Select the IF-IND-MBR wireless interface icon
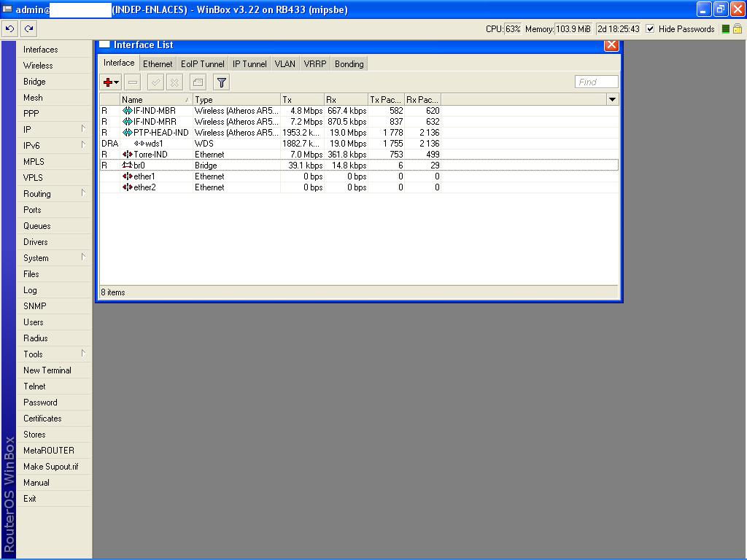The image size is (747, 560). pyautogui.click(x=127, y=111)
